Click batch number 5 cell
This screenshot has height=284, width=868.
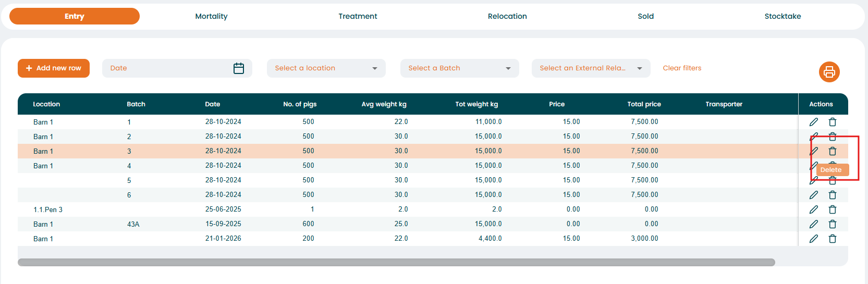tap(129, 180)
